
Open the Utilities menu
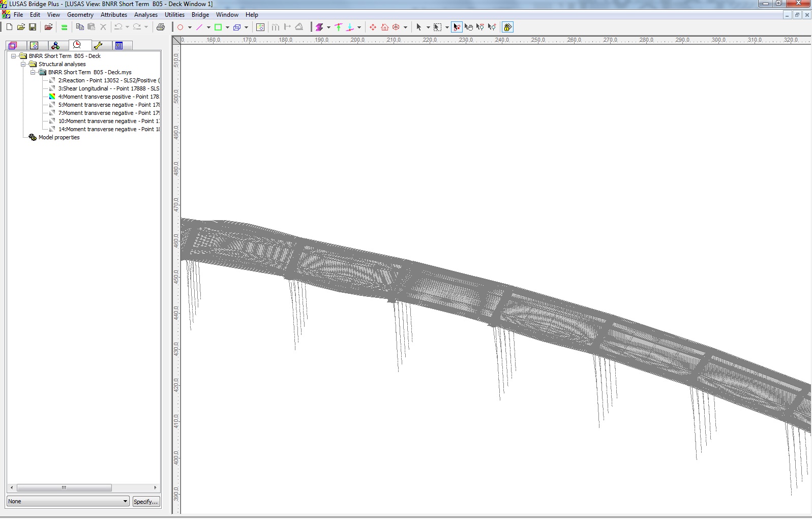click(174, 15)
